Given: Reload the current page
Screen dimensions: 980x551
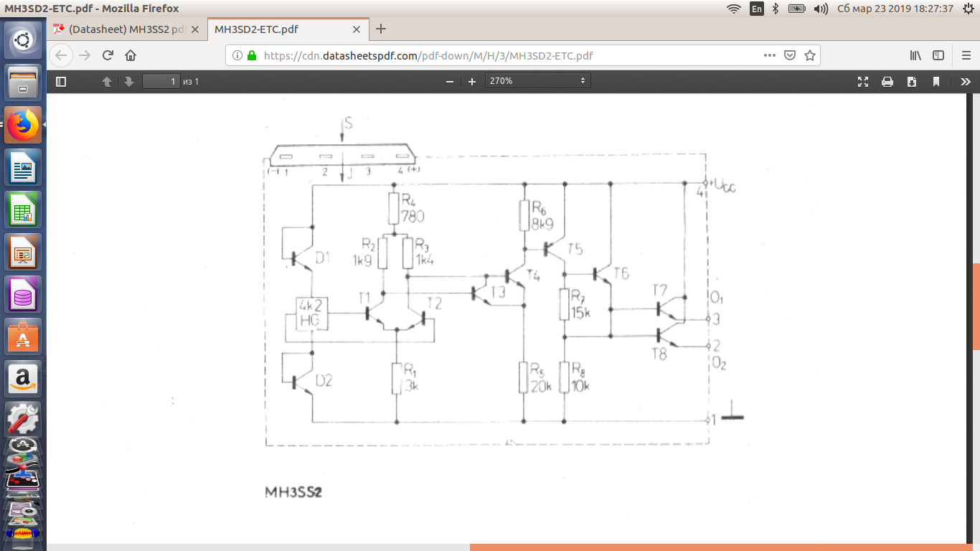Looking at the screenshot, I should point(108,55).
